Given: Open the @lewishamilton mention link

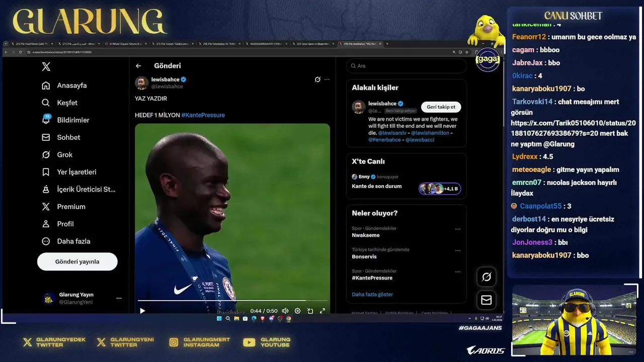Looking at the screenshot, I should [x=430, y=133].
